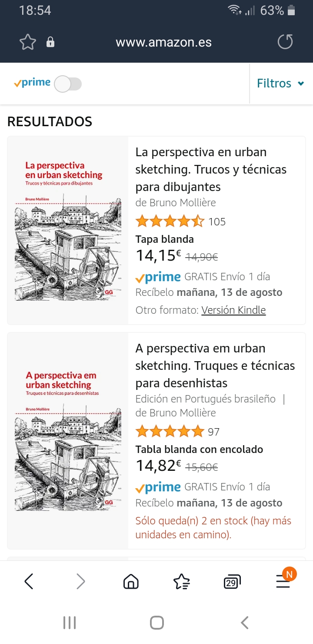Screen dimensions: 313x644
Task: Open title La perspectiva en urban sketching
Action: click(x=211, y=170)
